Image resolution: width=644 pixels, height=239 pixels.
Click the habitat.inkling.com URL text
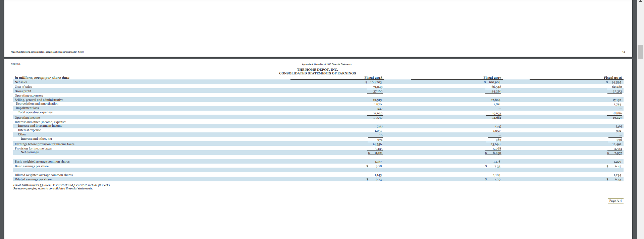[x=47, y=52]
